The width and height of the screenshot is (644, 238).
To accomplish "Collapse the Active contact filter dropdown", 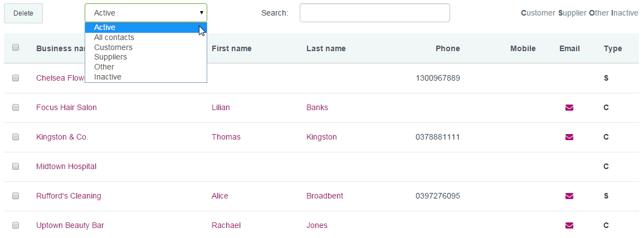I will coord(145,13).
